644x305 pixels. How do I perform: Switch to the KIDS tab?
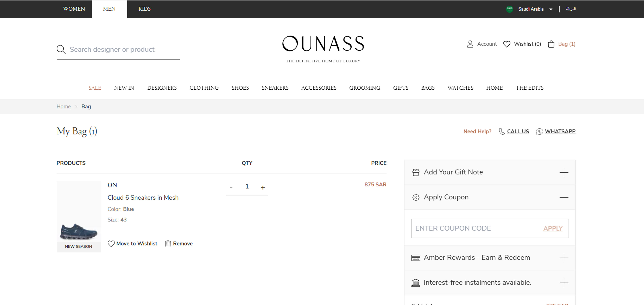(x=145, y=9)
